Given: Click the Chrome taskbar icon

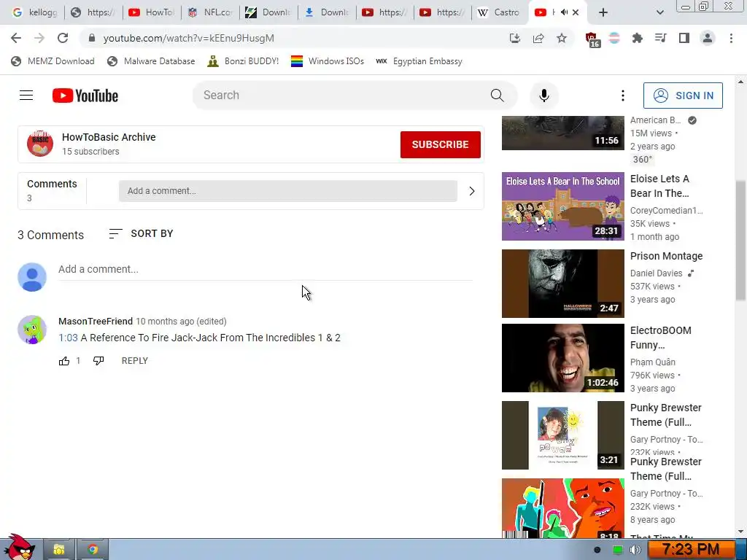Looking at the screenshot, I should pyautogui.click(x=93, y=550).
